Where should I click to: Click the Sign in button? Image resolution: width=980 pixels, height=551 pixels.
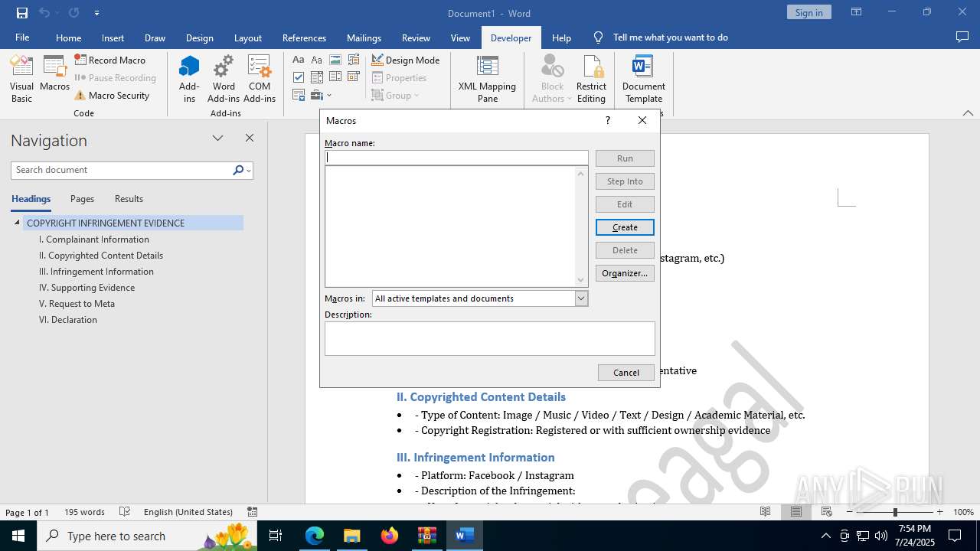[x=808, y=12]
